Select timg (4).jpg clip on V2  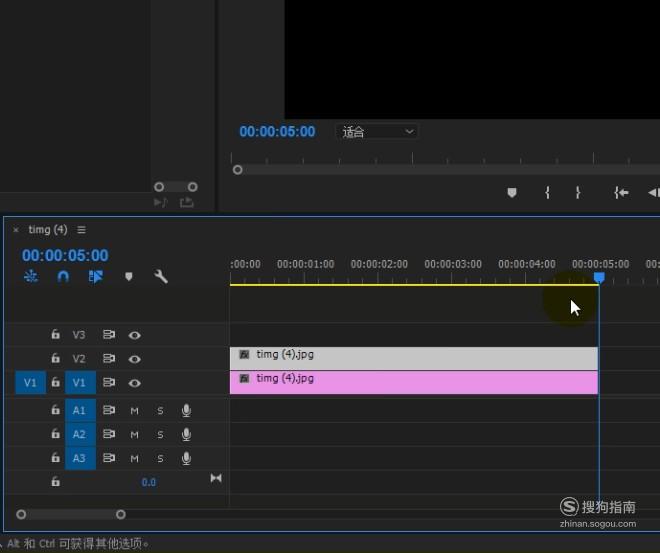pos(414,358)
